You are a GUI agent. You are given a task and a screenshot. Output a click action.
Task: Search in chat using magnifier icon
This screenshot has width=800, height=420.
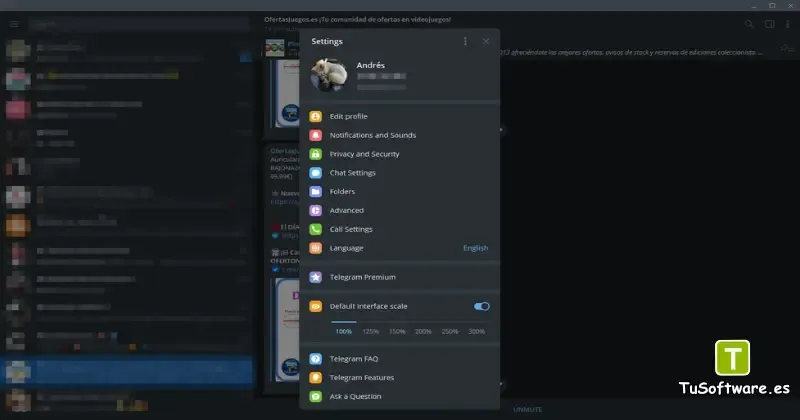coord(749,24)
